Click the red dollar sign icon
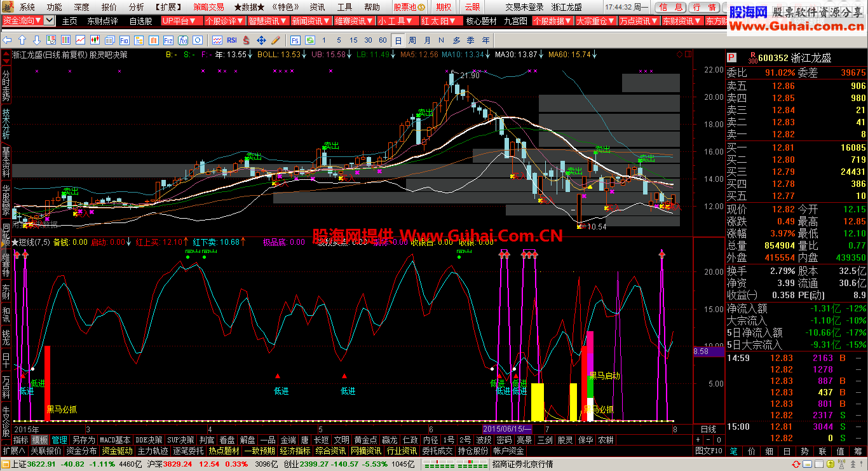This screenshot has height=471, width=868. click(246, 39)
